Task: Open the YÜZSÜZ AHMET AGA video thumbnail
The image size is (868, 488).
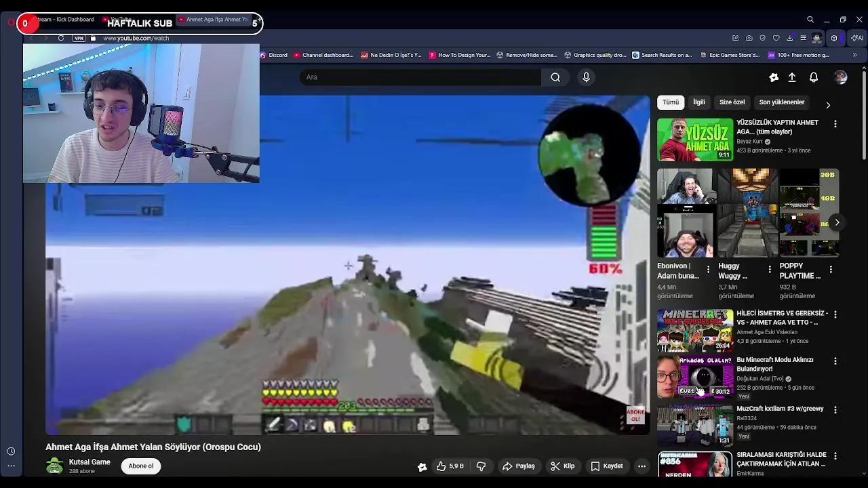Action: click(x=695, y=140)
